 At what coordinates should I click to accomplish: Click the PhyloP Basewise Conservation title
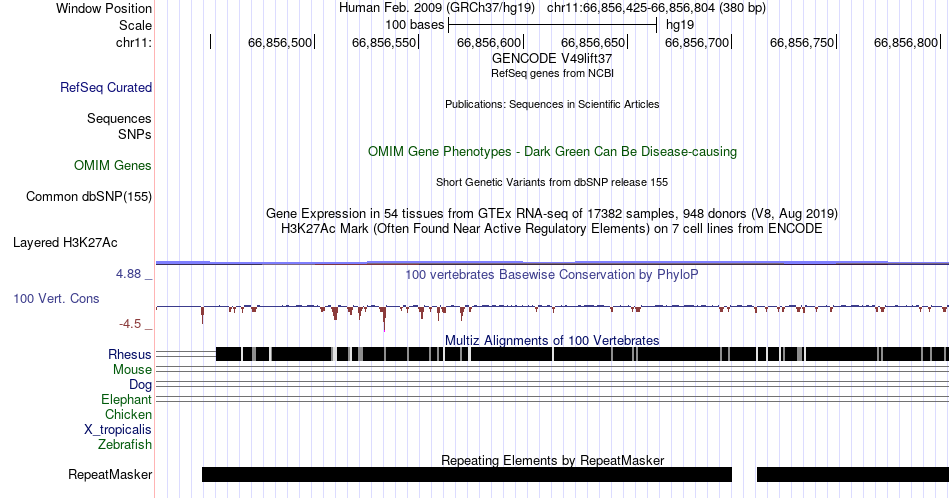pos(552,274)
